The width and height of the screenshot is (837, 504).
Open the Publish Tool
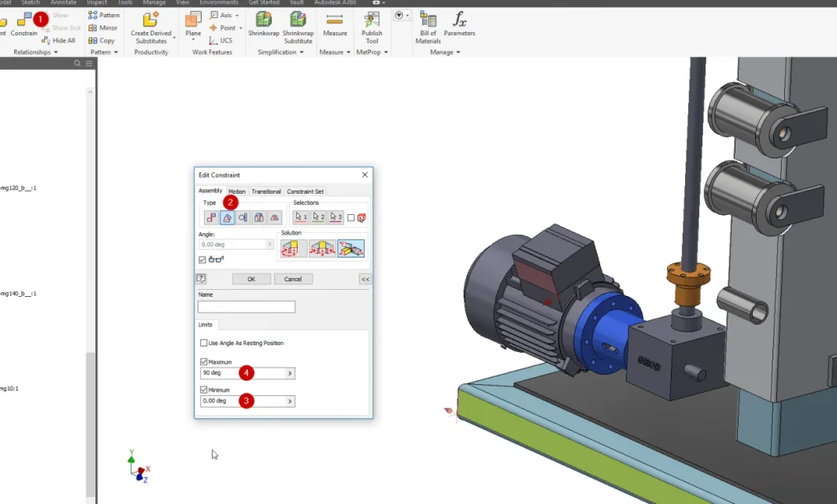372,28
